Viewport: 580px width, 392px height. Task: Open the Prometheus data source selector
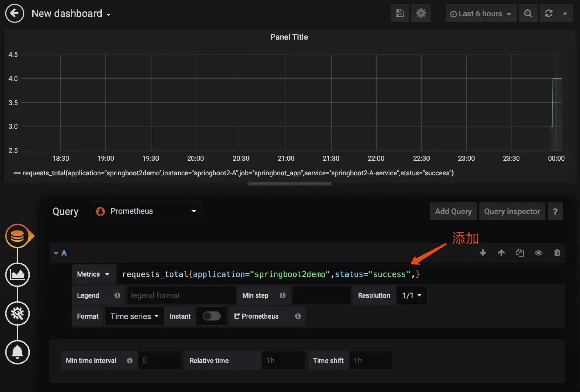146,211
